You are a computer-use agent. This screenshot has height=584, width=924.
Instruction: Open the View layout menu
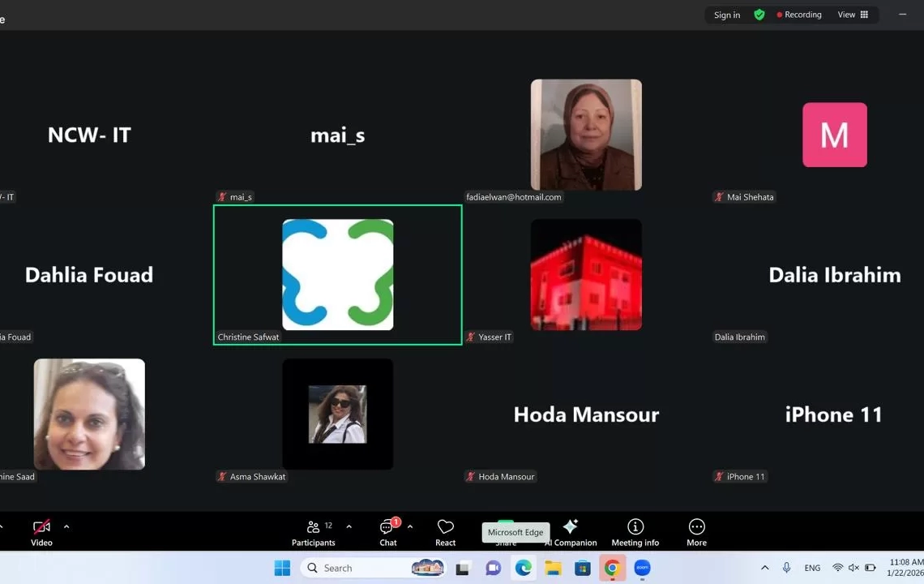tap(853, 15)
